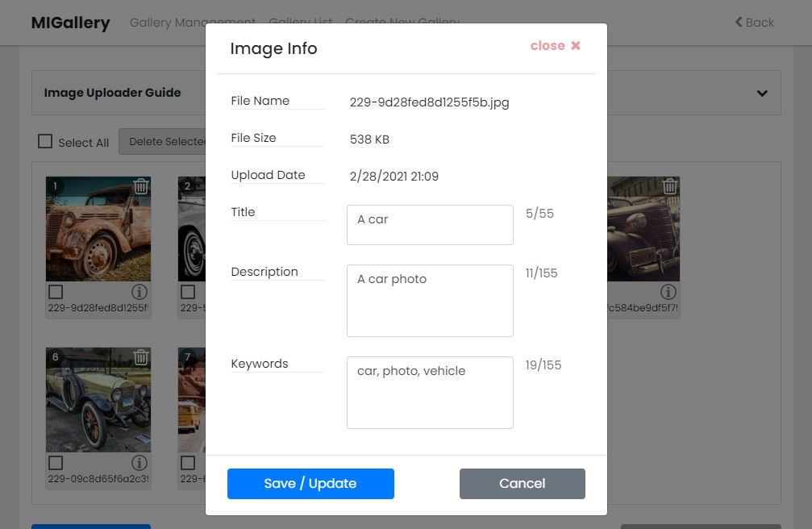Image resolution: width=812 pixels, height=529 pixels.
Task: Click trash icon on rightmost top thumbnail
Action: tap(669, 186)
